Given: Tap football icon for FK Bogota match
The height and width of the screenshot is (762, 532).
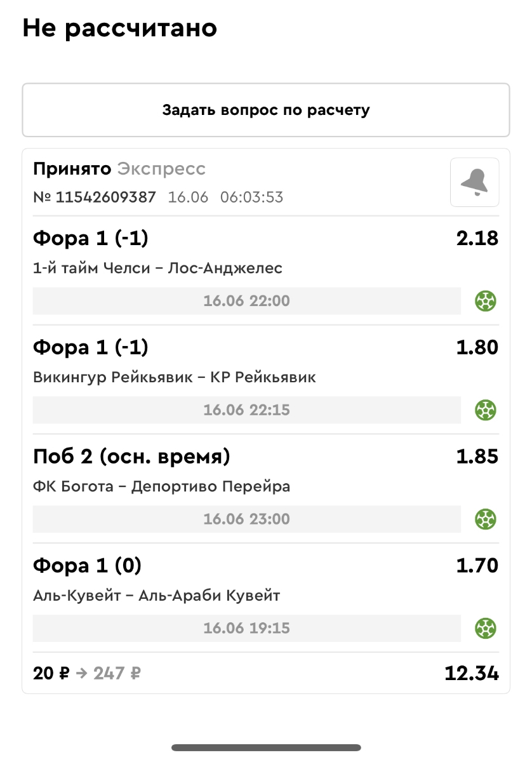Looking at the screenshot, I should pyautogui.click(x=486, y=519).
